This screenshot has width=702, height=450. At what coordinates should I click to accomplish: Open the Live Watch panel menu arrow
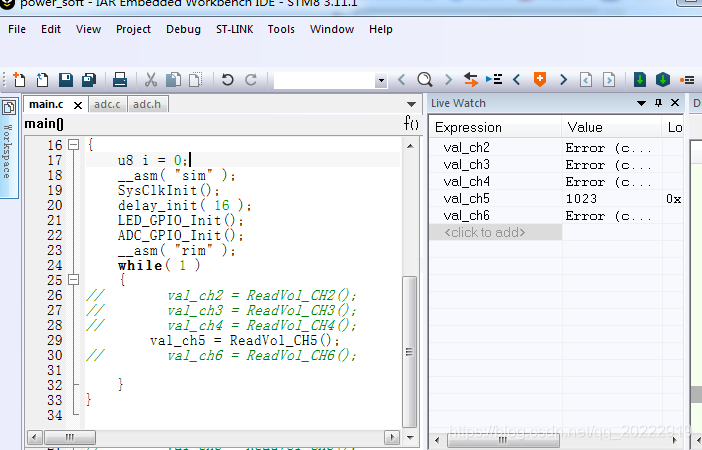click(641, 103)
